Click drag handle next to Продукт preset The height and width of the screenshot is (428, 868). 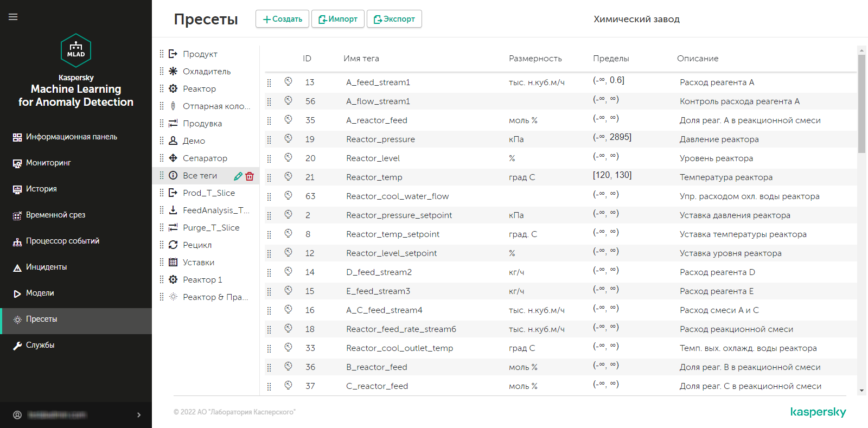click(162, 54)
